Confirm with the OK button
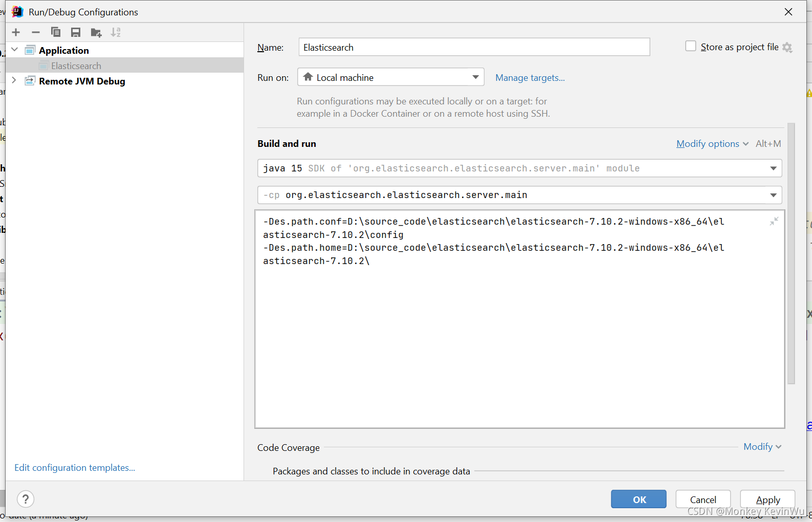Screen dimensions: 812x522 [639, 499]
